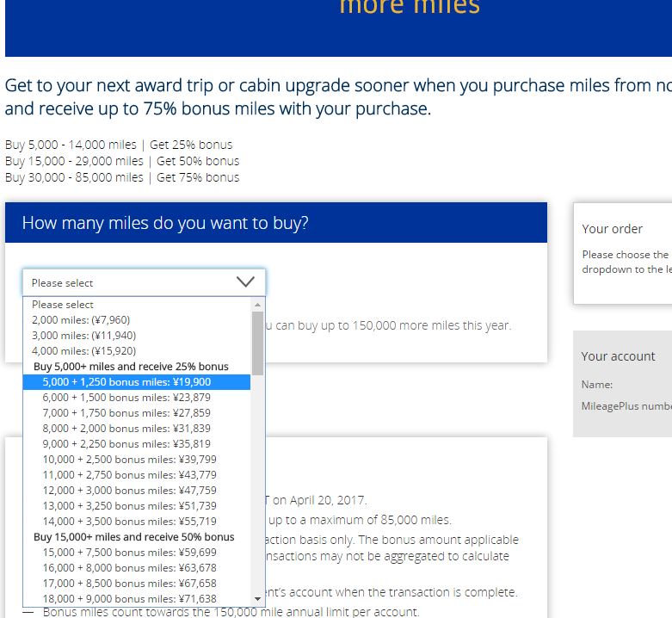Click '150,000 mile annual limit per account' text

coord(316,612)
